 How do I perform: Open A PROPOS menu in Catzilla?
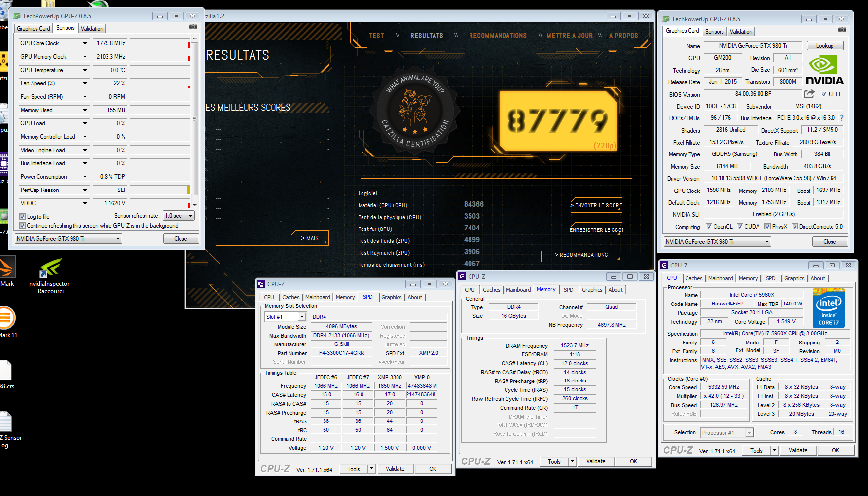coord(623,36)
